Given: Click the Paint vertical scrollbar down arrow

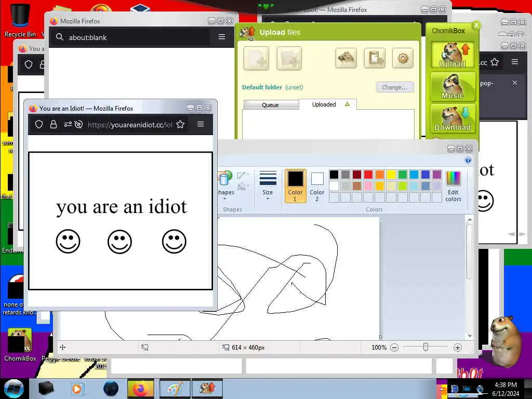Looking at the screenshot, I should coord(470,336).
